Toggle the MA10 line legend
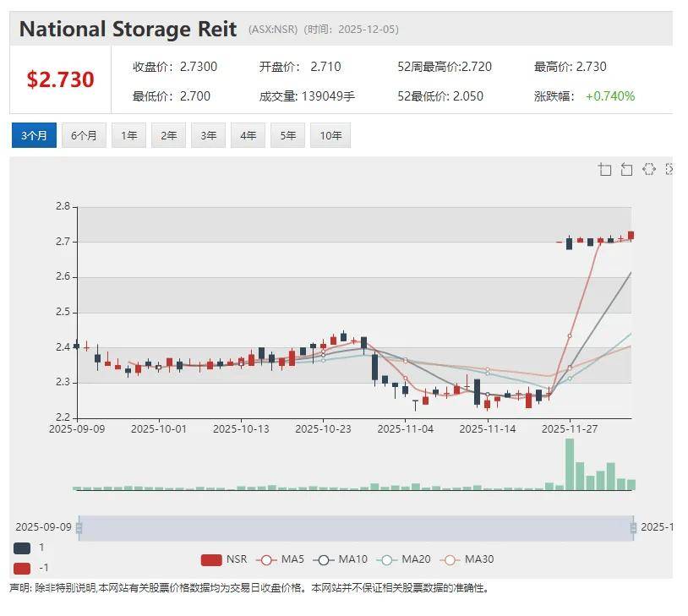Viewport: 688px width, 616px height. tap(340, 559)
